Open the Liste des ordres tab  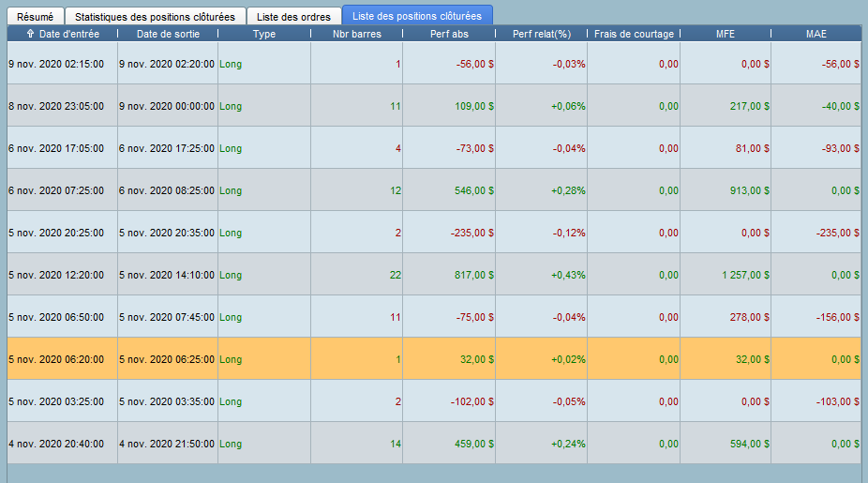(293, 16)
